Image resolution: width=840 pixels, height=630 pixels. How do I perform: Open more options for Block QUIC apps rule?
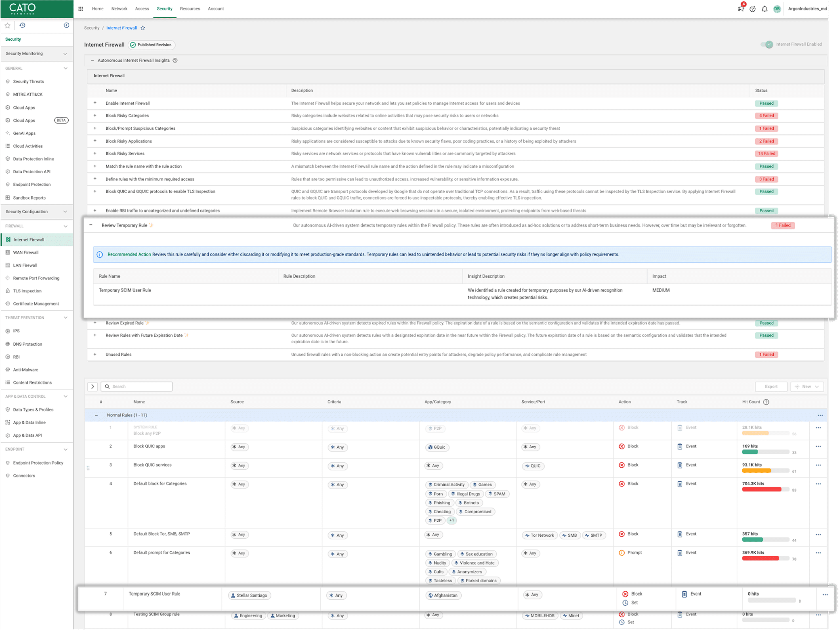click(818, 446)
